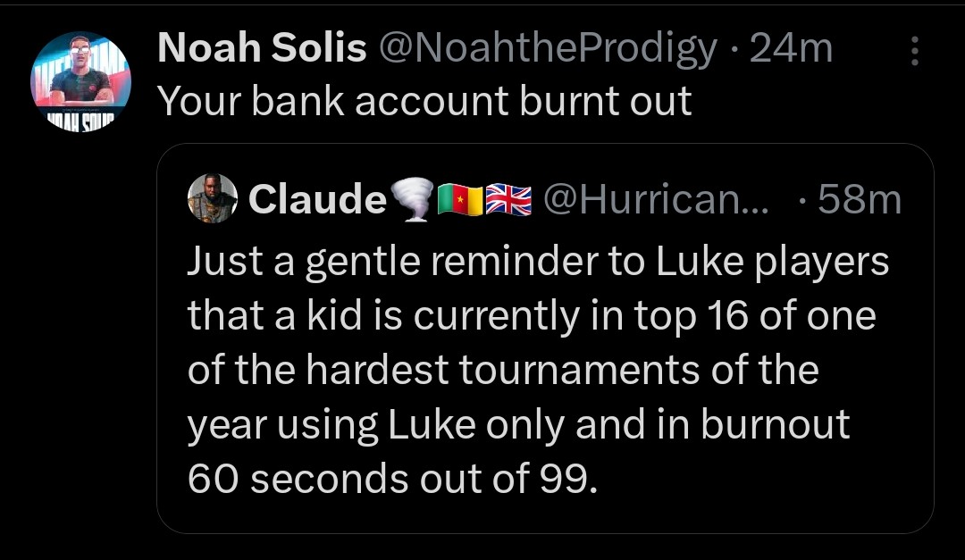Click the line 'year using Luke only and in burnout'

pos(518,425)
